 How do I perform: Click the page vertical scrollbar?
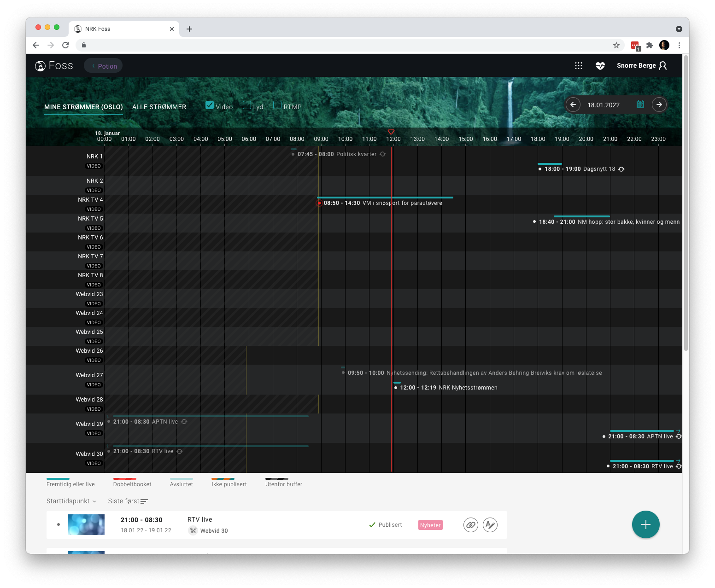click(686, 203)
